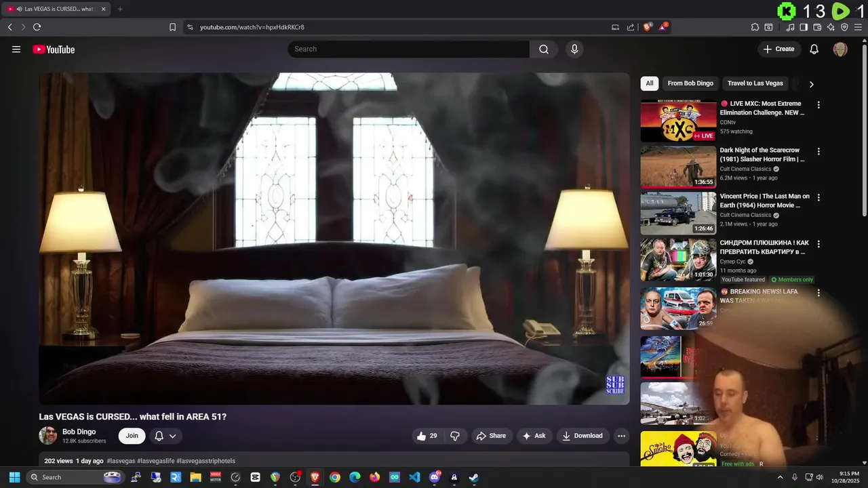This screenshot has height=488, width=868.
Task: Click the #lasvegaslife hashtag link
Action: 155,461
